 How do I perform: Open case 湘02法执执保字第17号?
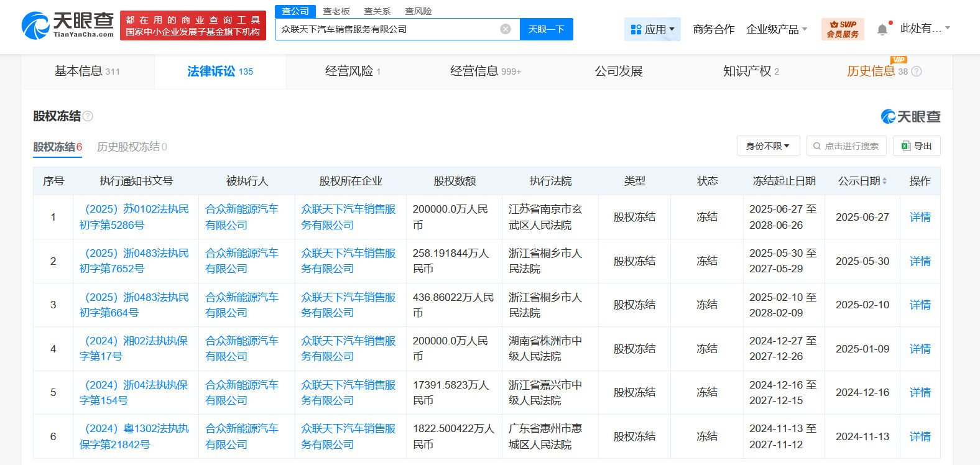[x=134, y=349]
